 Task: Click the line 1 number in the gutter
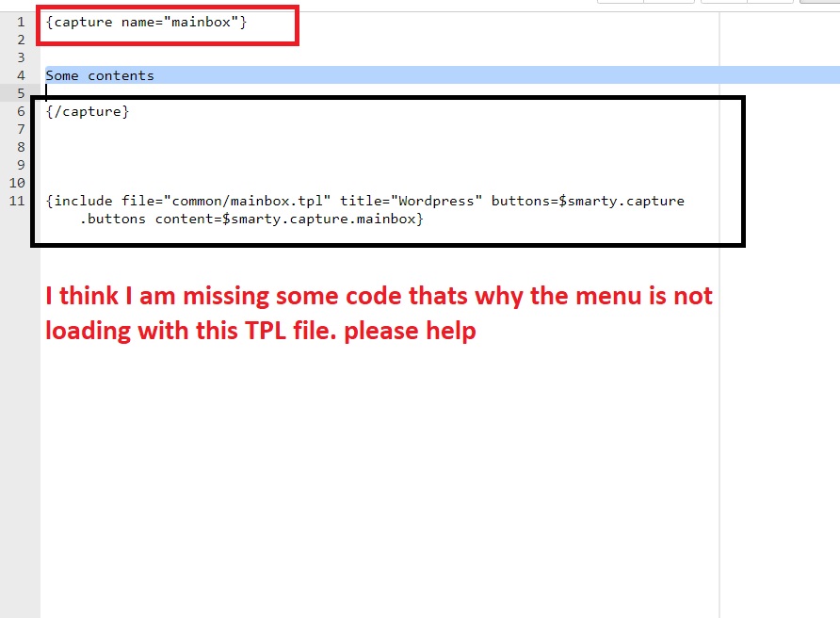click(21, 22)
